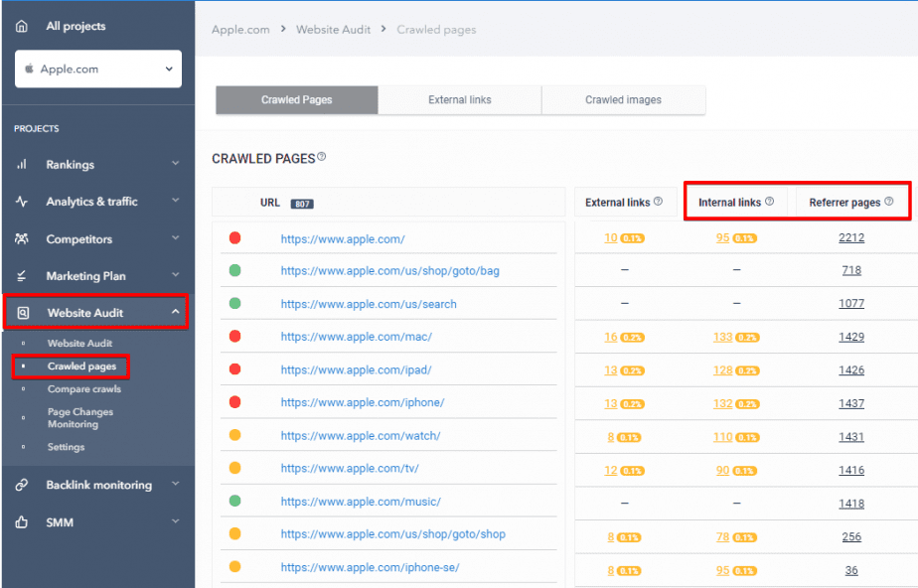Click the green status dot for /music/ row
Image resolution: width=918 pixels, height=588 pixels.
(x=234, y=501)
